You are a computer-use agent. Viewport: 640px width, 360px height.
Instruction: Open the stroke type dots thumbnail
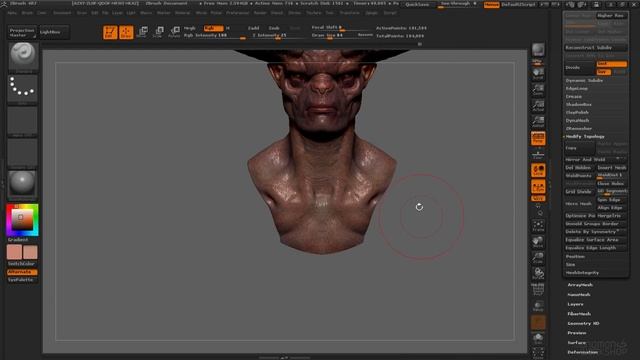coord(23,89)
